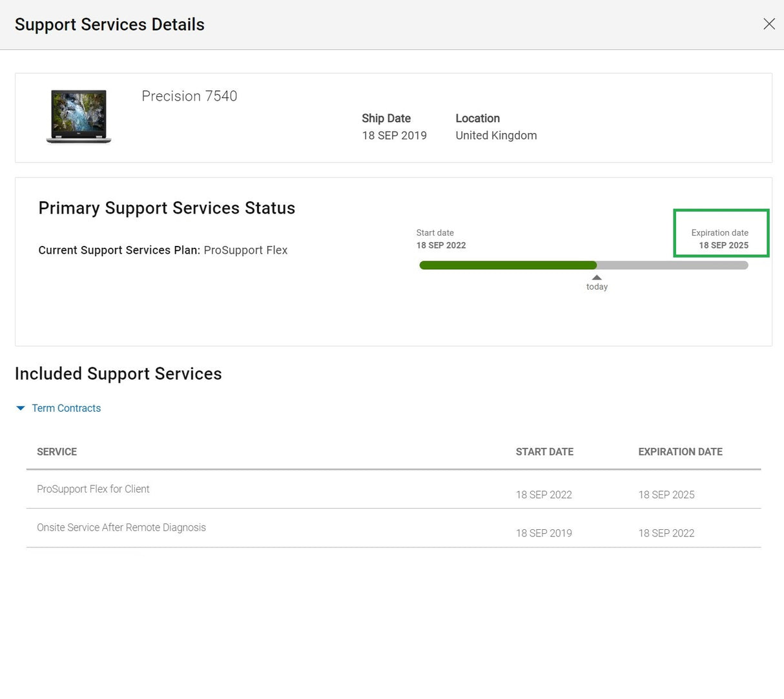Click the primary status Start date value
This screenshot has width=784, height=699.
(x=441, y=245)
